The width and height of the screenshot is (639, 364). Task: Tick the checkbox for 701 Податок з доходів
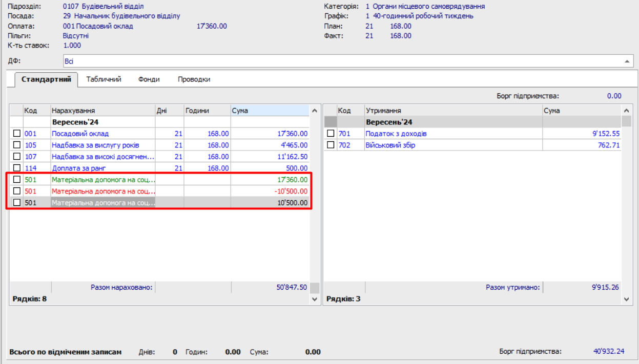point(331,134)
